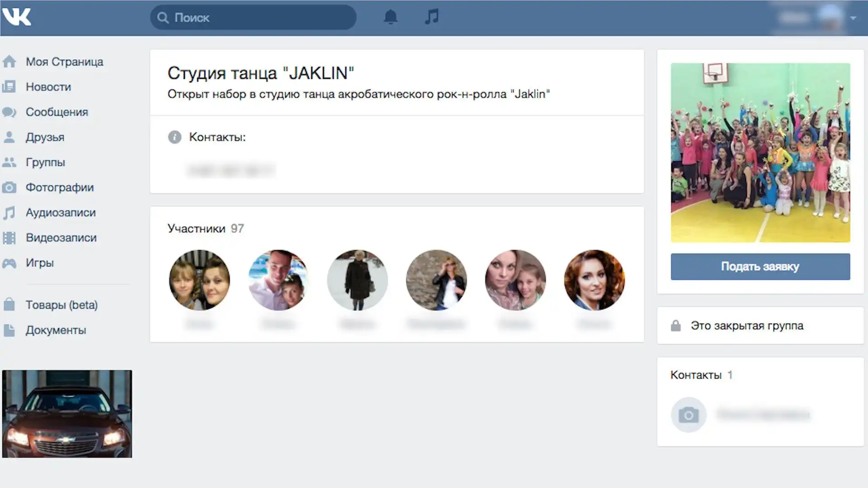Click the Игры gamepad icon

pyautogui.click(x=9, y=263)
